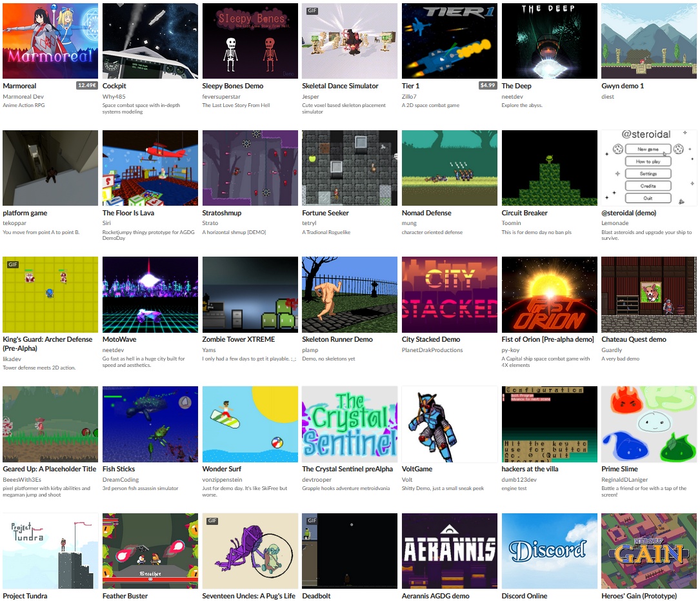Open King's Guard: Archer Defense thumbnail
The width and height of the screenshot is (700, 601).
[x=50, y=295]
